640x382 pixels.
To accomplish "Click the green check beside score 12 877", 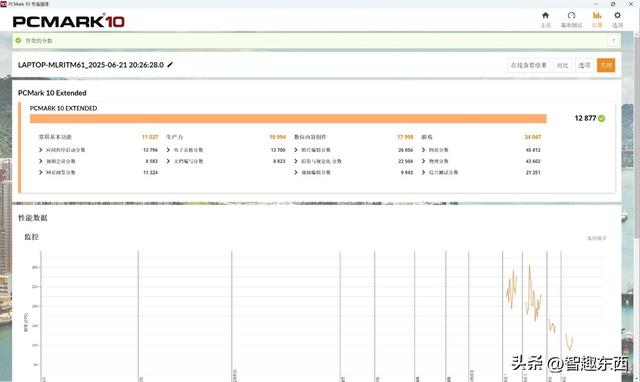I will coord(601,118).
